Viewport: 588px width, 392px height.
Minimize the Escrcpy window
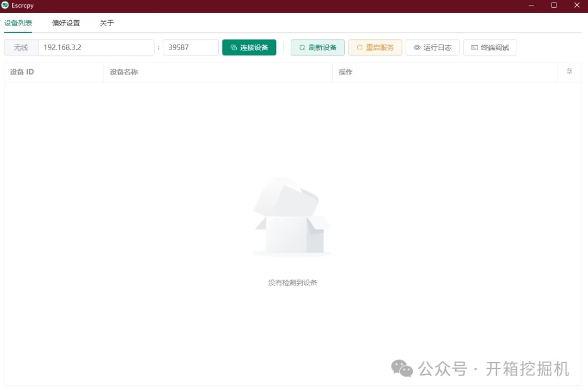click(531, 5)
